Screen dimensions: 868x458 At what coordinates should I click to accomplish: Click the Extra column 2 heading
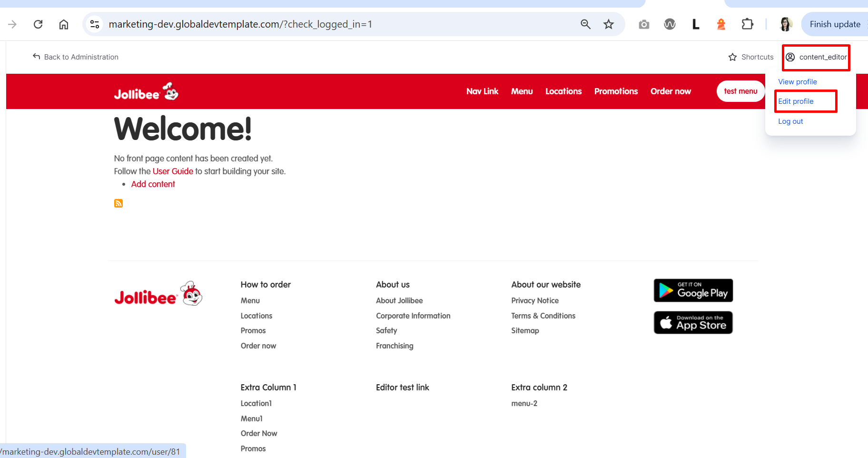coord(539,388)
